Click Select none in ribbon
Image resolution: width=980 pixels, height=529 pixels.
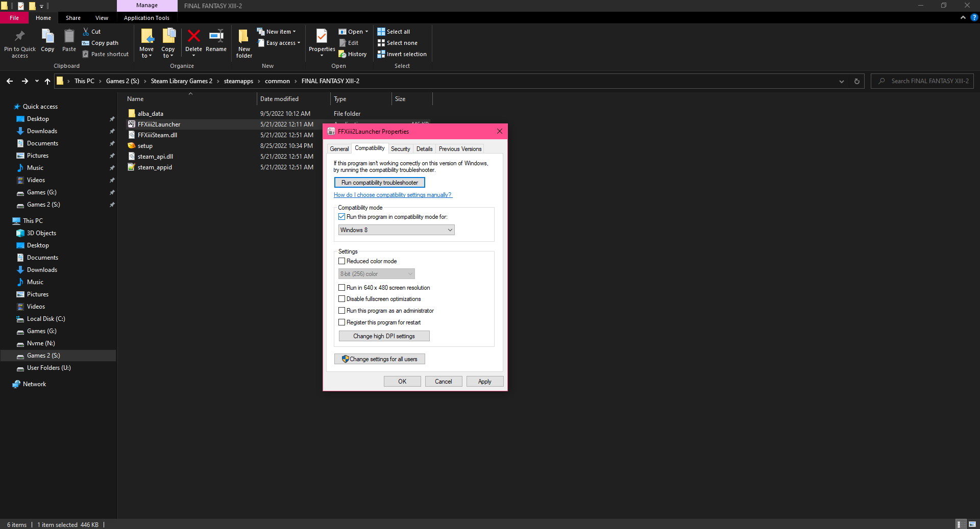click(397, 43)
